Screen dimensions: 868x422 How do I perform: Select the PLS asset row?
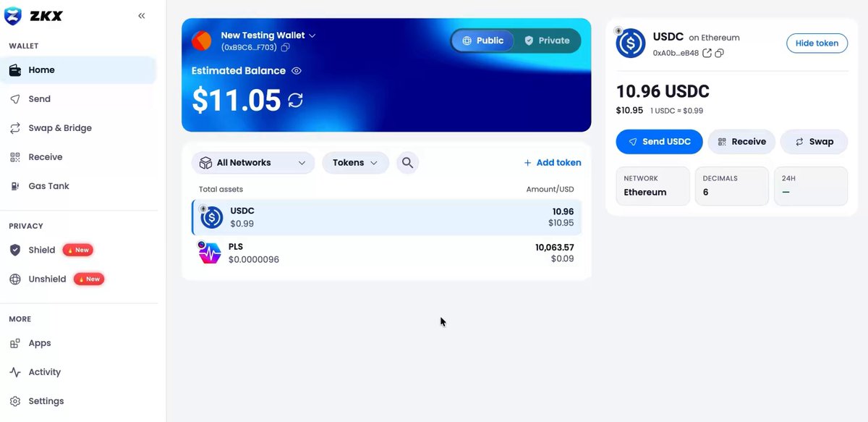point(387,253)
